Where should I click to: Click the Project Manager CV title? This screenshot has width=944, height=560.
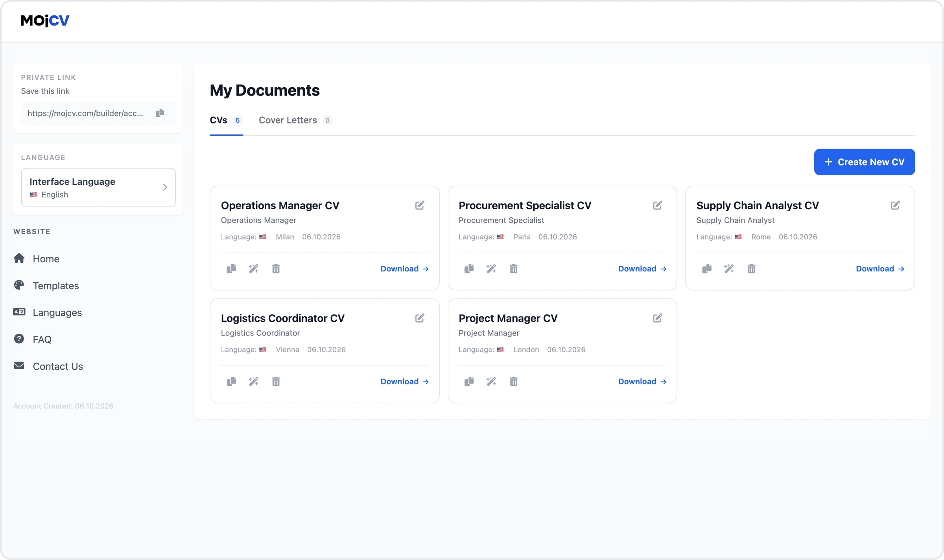[508, 318]
